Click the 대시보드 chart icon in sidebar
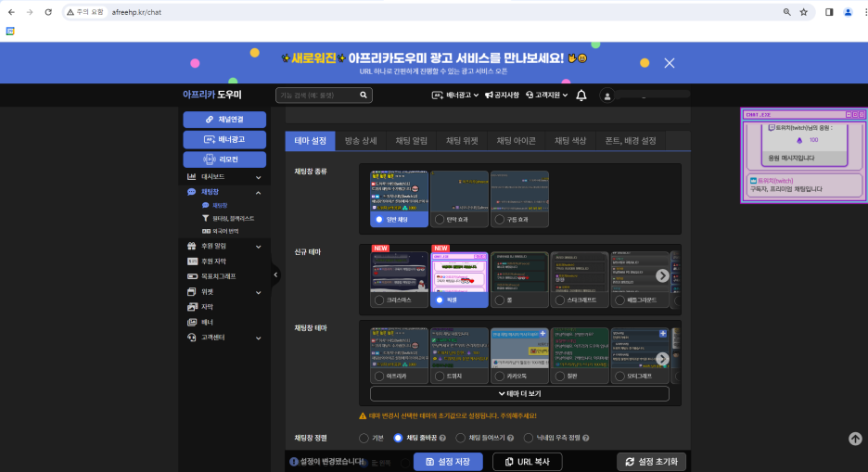 (192, 177)
